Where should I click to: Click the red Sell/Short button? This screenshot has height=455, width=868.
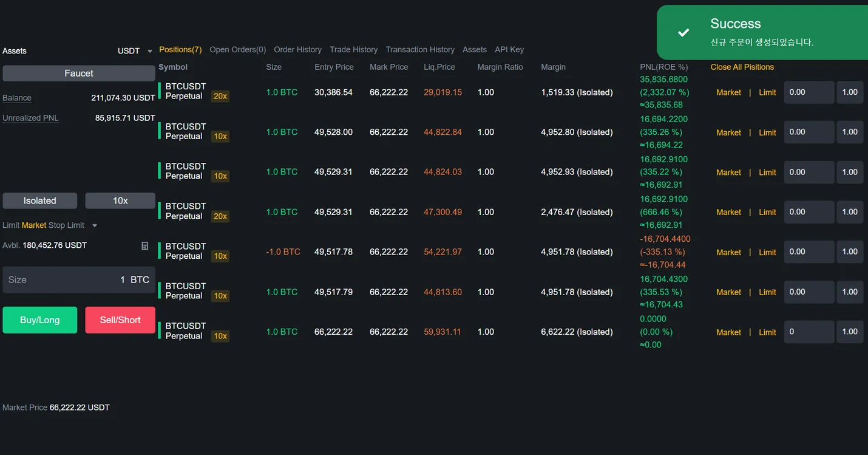[x=120, y=320]
